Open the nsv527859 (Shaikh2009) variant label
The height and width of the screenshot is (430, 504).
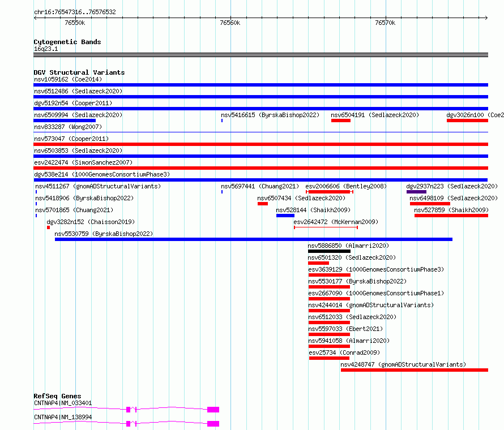(x=451, y=210)
